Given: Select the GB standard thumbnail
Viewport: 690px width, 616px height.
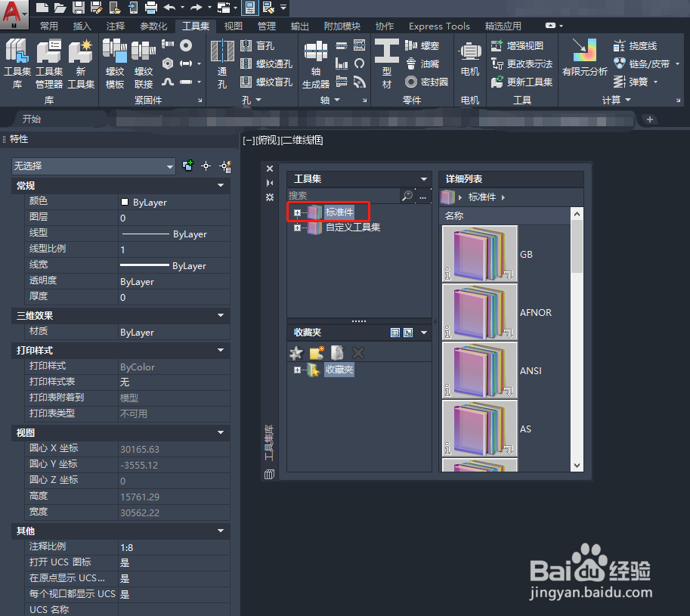Looking at the screenshot, I should (480, 254).
